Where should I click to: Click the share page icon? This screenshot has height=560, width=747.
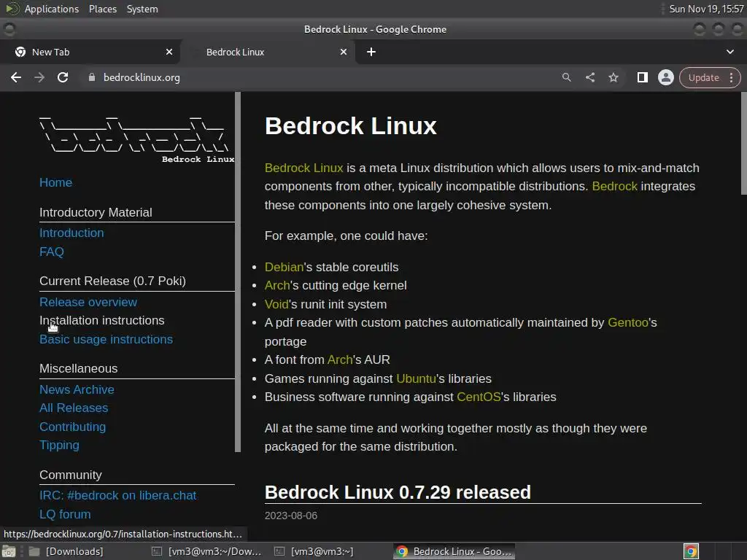[x=590, y=77]
